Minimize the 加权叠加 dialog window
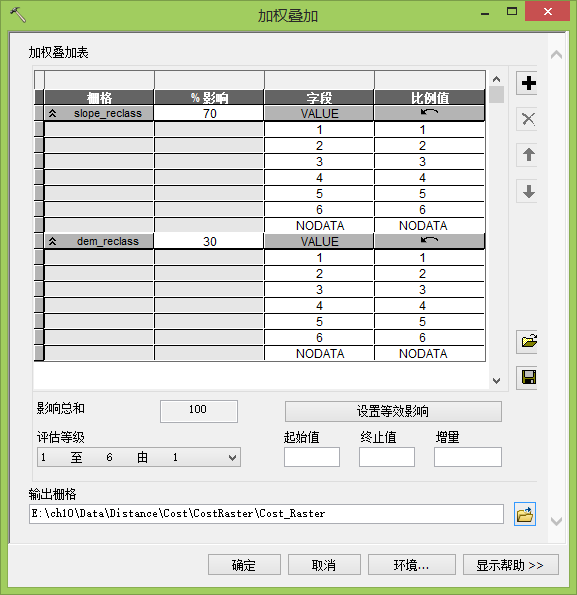 (484, 13)
